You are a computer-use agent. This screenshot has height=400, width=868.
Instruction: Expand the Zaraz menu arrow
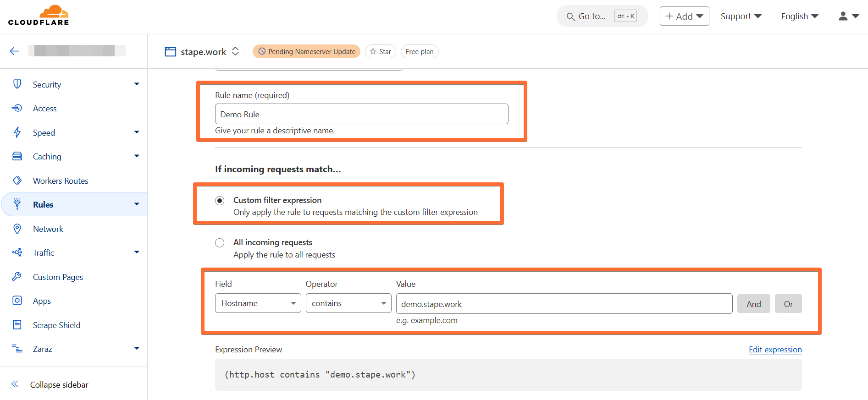pos(137,349)
